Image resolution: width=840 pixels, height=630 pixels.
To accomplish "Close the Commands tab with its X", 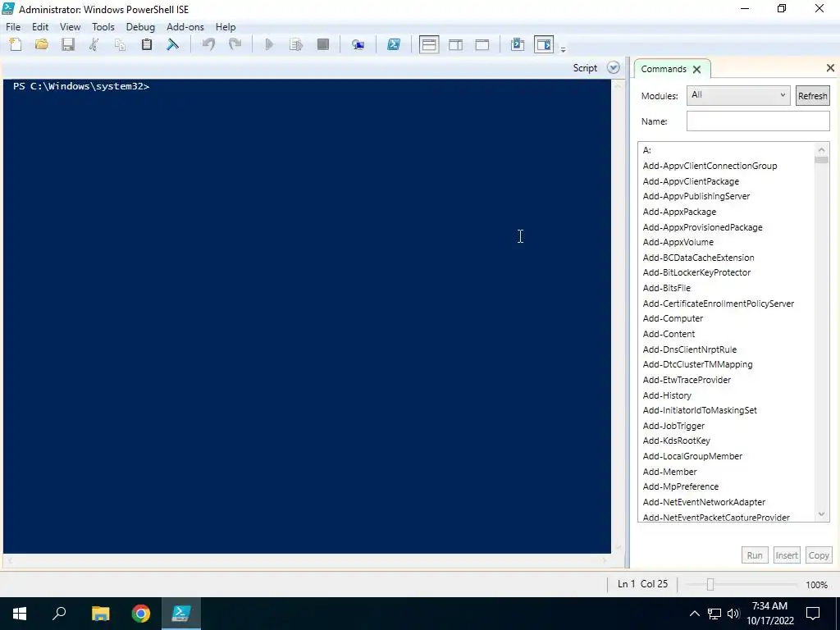I will (696, 69).
